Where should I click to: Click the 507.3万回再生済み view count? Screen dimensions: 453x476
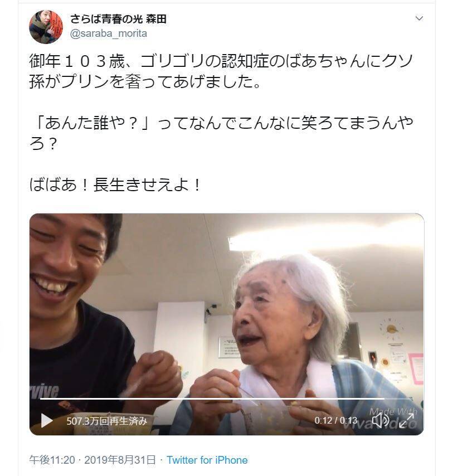(x=107, y=421)
